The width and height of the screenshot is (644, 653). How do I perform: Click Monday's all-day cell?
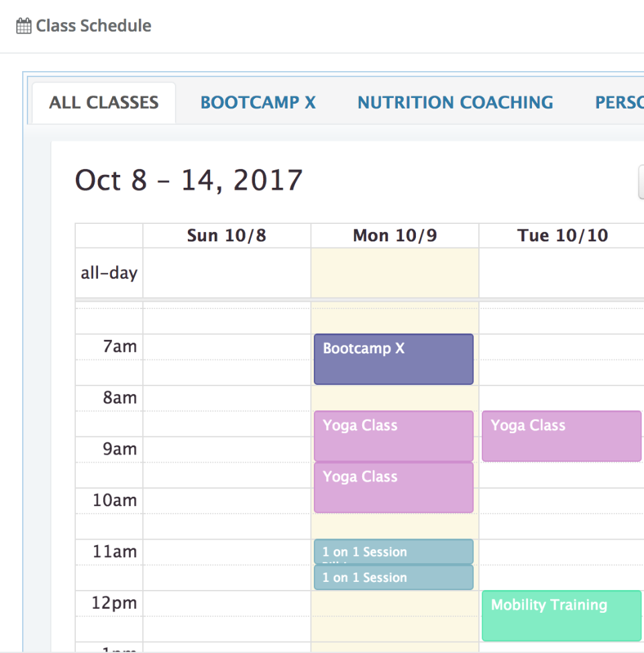394,273
